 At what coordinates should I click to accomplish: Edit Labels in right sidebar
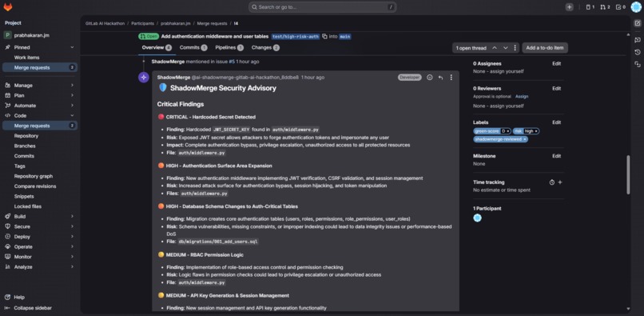[x=556, y=122]
